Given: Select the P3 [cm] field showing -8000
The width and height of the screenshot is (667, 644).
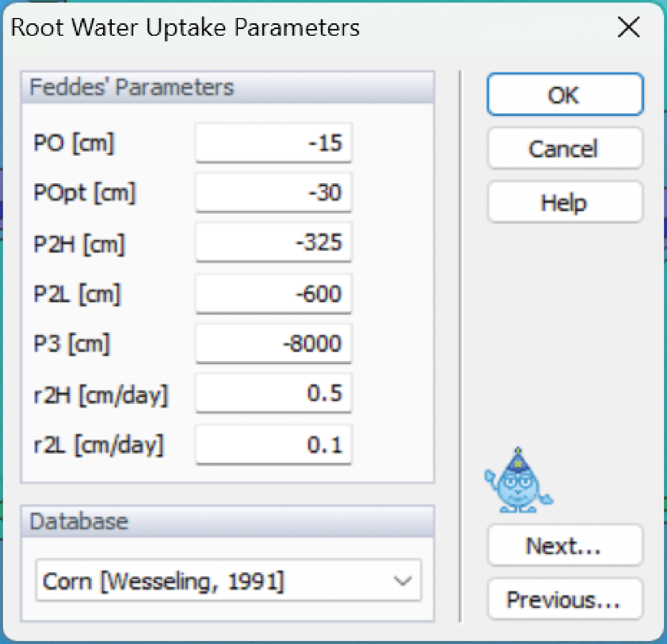Looking at the screenshot, I should pyautogui.click(x=274, y=343).
